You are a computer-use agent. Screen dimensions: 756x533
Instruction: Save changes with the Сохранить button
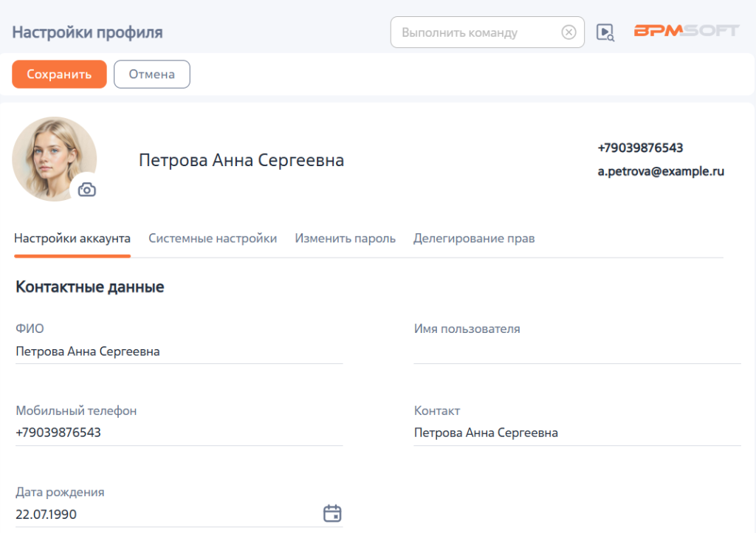click(59, 75)
